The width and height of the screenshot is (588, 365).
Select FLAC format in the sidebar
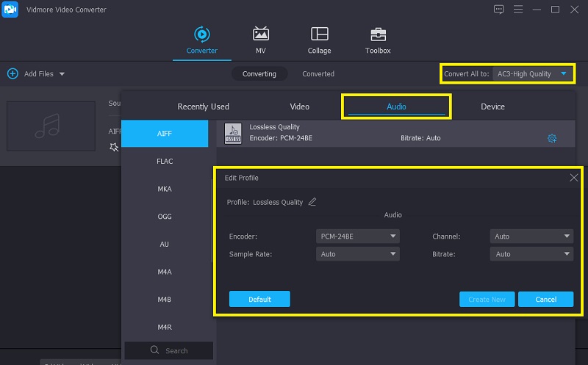point(165,161)
